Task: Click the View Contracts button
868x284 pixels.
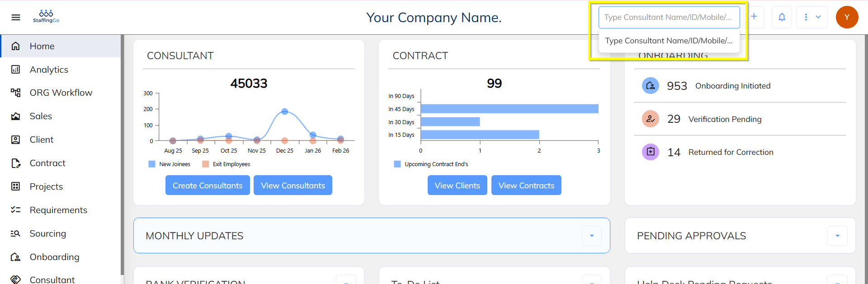Action: [526, 186]
